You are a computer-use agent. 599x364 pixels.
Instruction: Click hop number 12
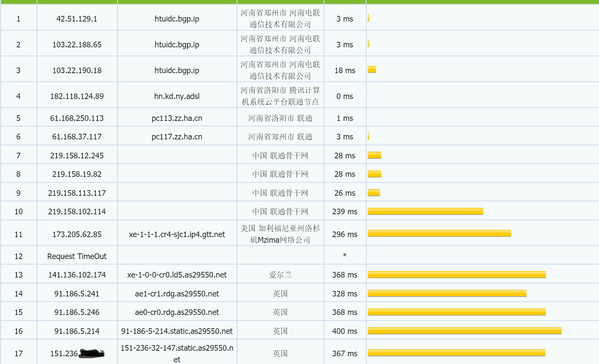[19, 256]
